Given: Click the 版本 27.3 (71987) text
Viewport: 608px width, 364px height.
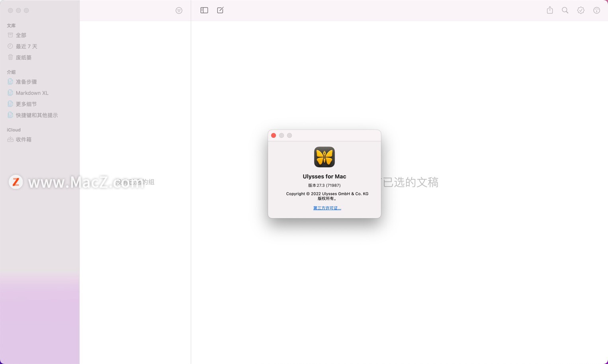Looking at the screenshot, I should pos(325,186).
